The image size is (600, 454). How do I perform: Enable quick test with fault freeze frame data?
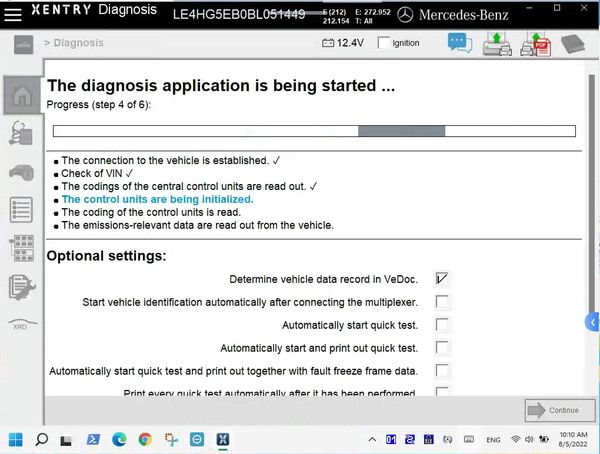(x=442, y=371)
